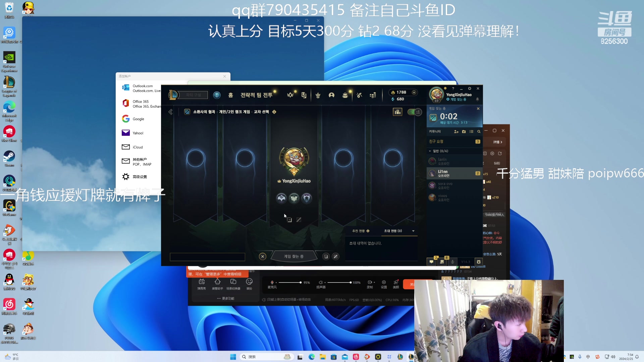Click the gold plus button to buy RP
The image size is (644, 362).
[414, 92]
